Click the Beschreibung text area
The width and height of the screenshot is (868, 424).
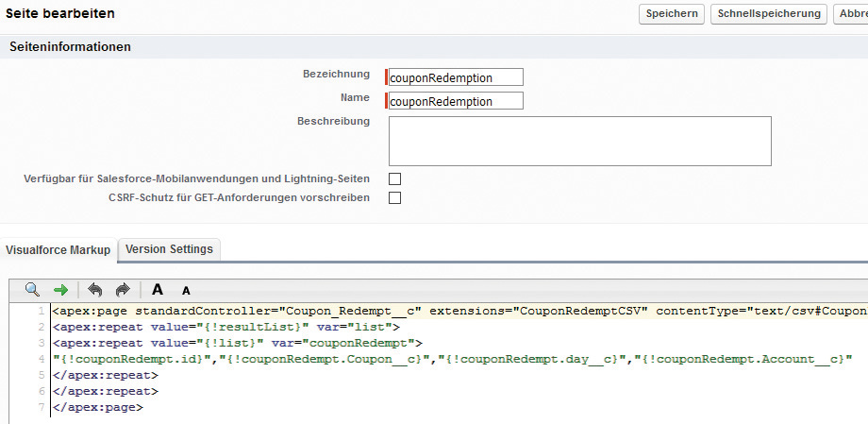pos(579,141)
